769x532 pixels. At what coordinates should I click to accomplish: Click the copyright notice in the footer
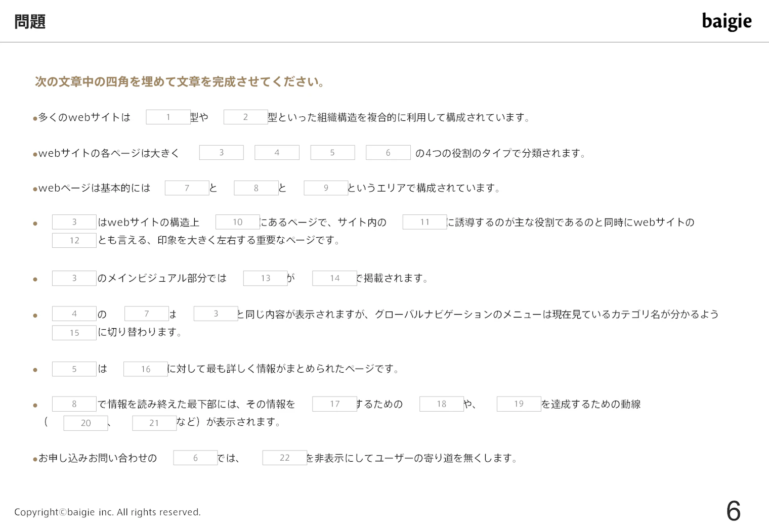(x=107, y=512)
